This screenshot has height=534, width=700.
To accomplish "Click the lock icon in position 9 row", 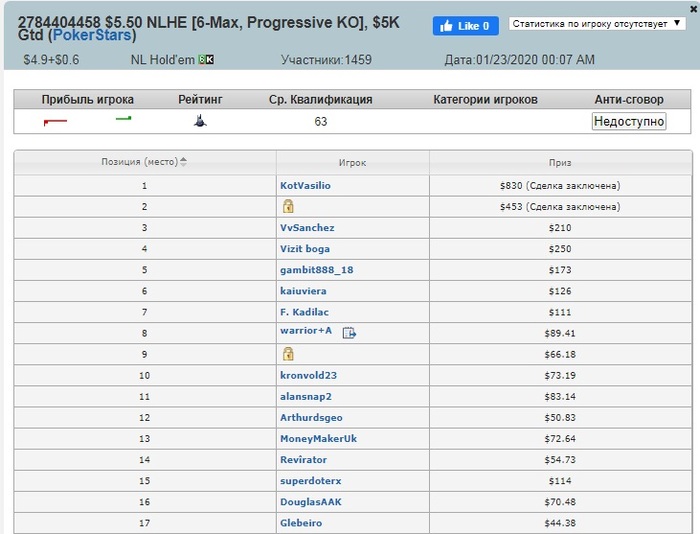I will [x=288, y=354].
